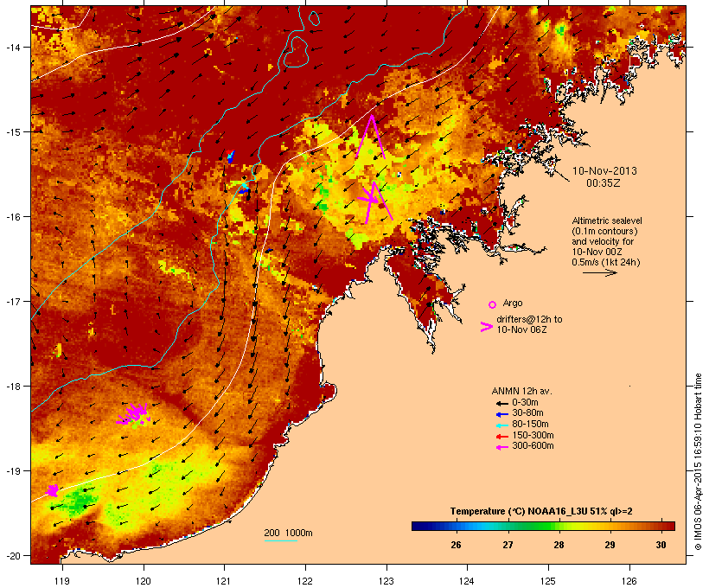Click the temperature color bar near 30
Screen dimensions: 709x588
(661, 526)
